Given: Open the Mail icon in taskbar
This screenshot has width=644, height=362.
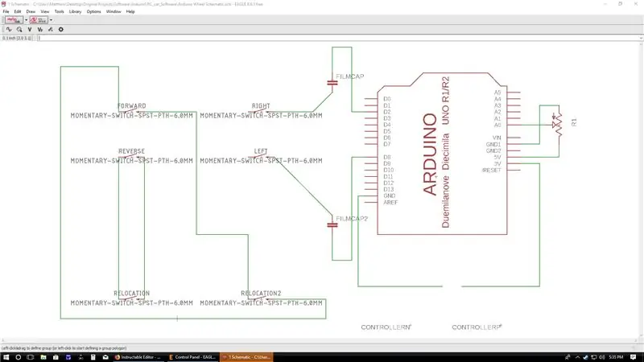Looking at the screenshot, I should click(105, 357).
